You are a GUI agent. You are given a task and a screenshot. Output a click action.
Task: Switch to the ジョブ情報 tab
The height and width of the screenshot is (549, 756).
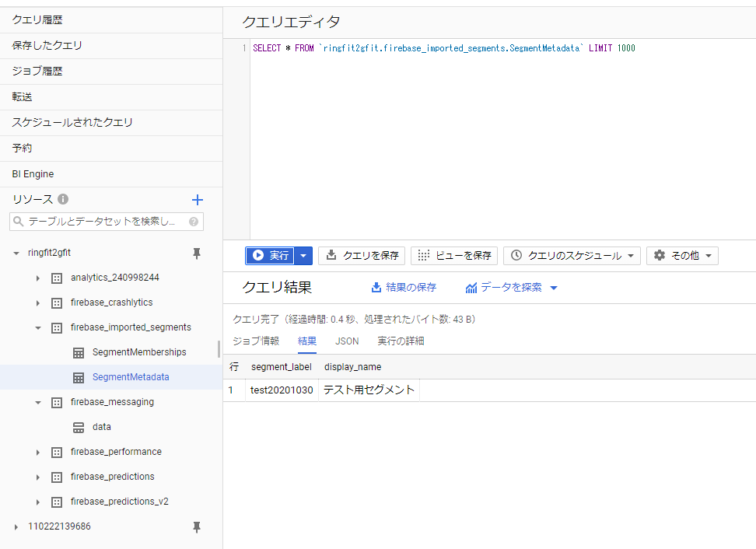coord(256,341)
